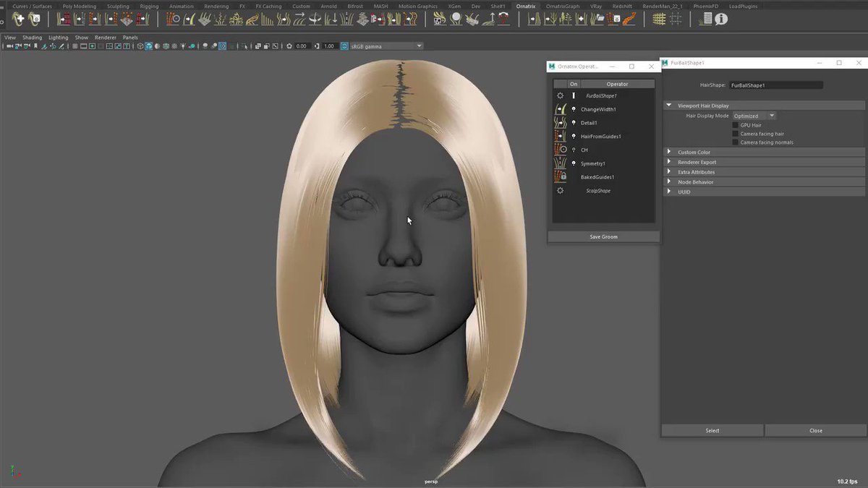Click the Select button in FurBallShape1 window
This screenshot has width=868, height=488.
(712, 430)
